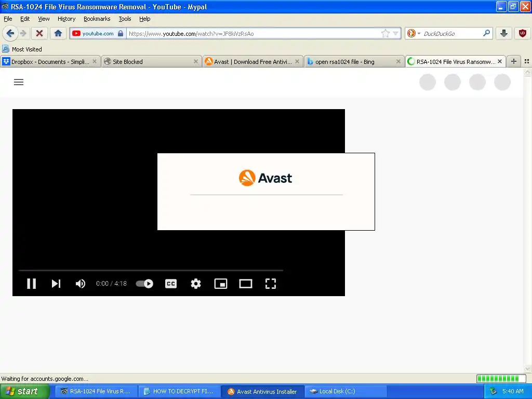Open a new tab with the plus button
The height and width of the screenshot is (399, 532).
click(514, 61)
